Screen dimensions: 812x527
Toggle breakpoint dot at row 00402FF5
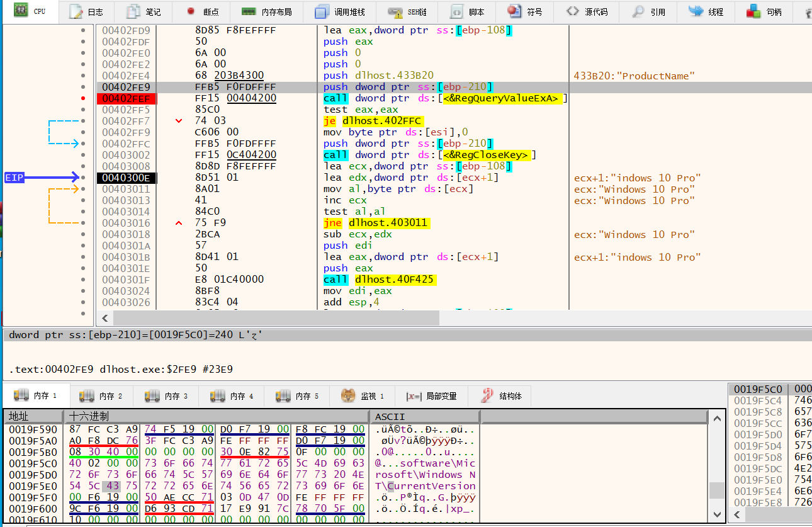tap(83, 110)
